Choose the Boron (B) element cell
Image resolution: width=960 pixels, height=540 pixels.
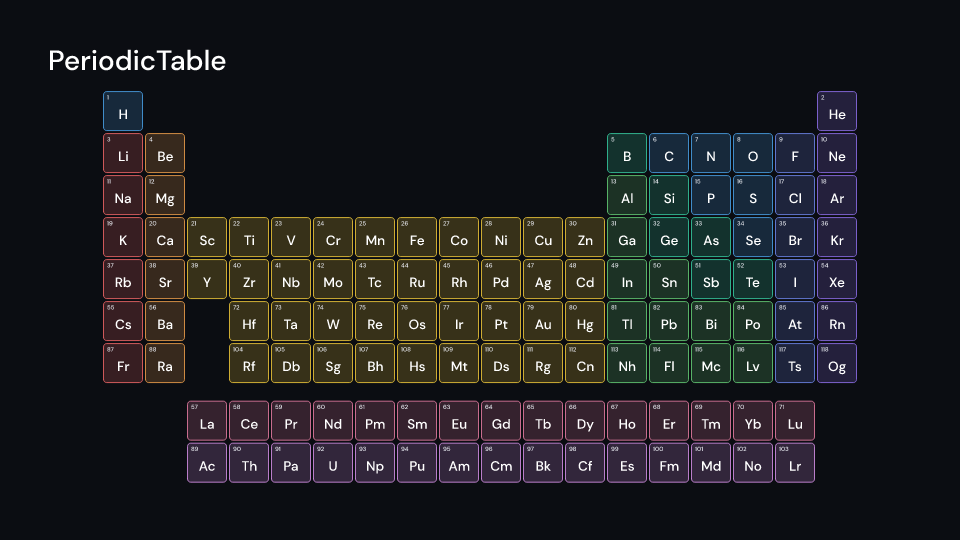(x=627, y=153)
